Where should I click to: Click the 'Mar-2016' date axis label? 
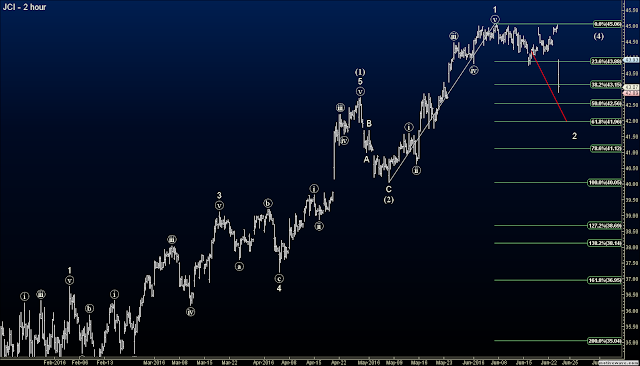(x=154, y=362)
